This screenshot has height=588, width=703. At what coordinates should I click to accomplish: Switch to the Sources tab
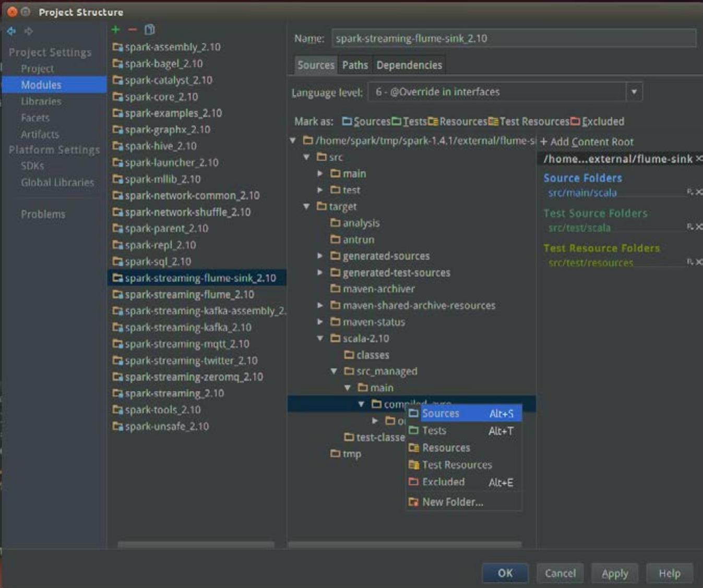coord(316,65)
